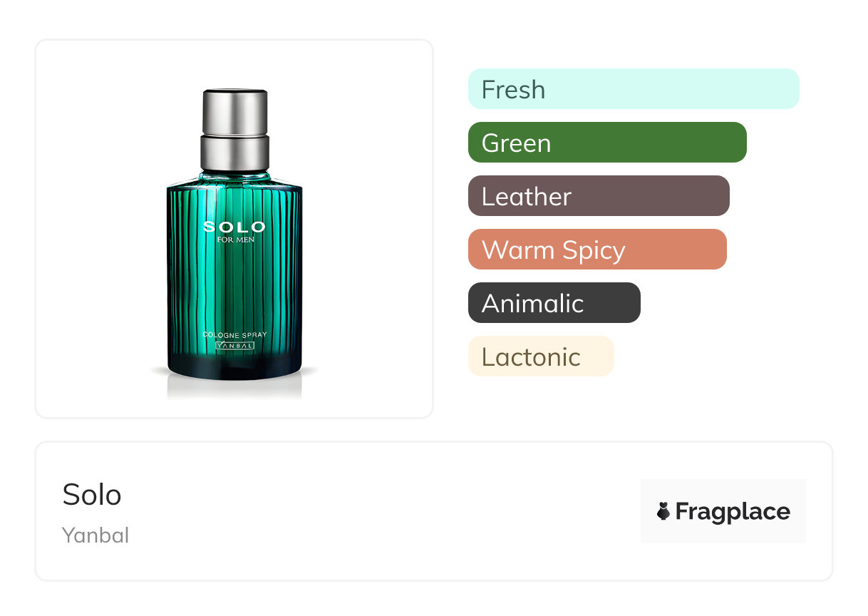868x616 pixels.
Task: Open the Yanbal brand link
Action: tap(95, 535)
